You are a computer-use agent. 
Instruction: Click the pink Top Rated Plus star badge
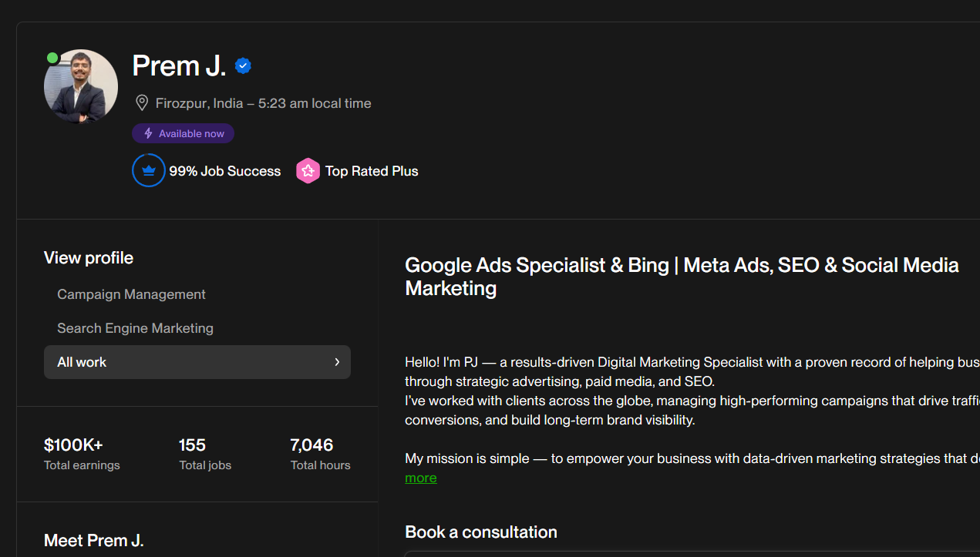(x=308, y=171)
